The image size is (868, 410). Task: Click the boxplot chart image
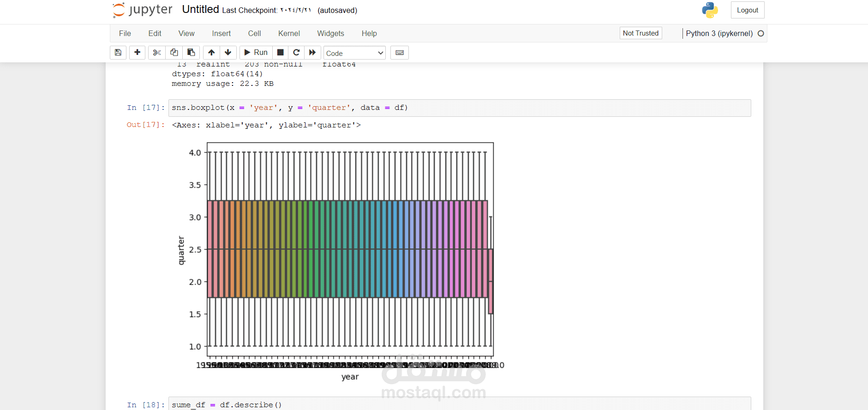(341, 261)
